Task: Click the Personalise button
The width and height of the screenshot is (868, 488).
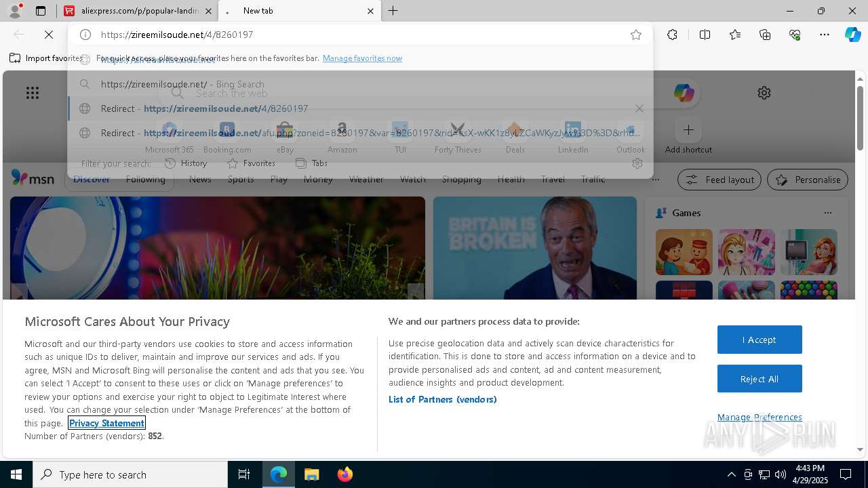Action: coord(808,180)
